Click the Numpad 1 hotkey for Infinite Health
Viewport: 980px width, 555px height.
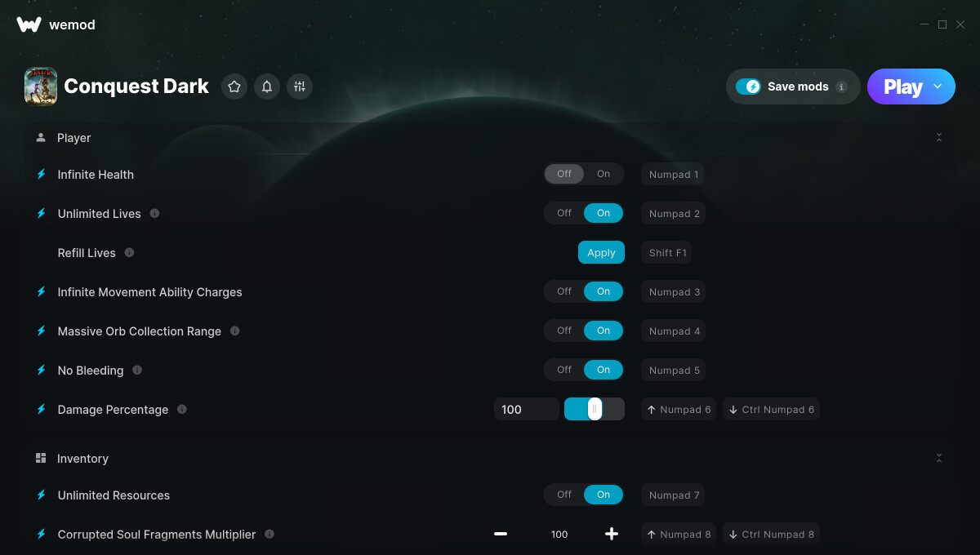[x=674, y=174]
